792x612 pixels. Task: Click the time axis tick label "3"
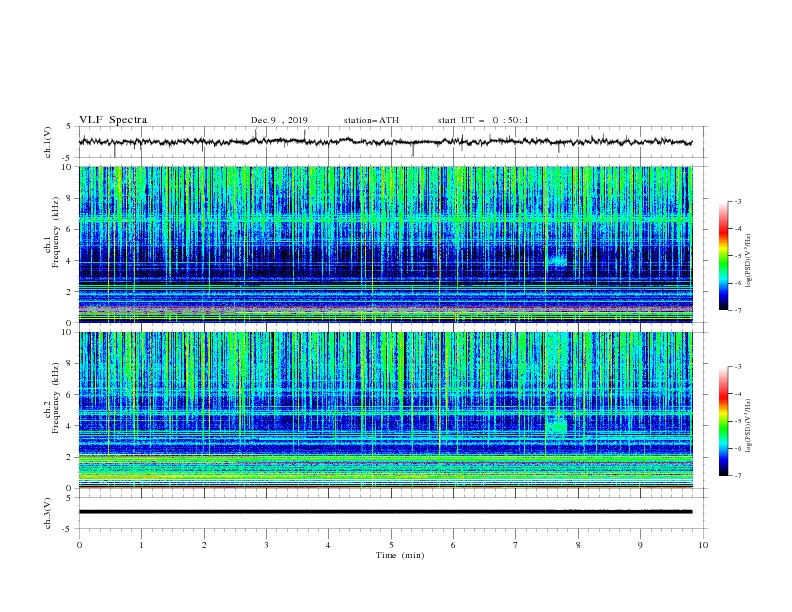[266, 545]
